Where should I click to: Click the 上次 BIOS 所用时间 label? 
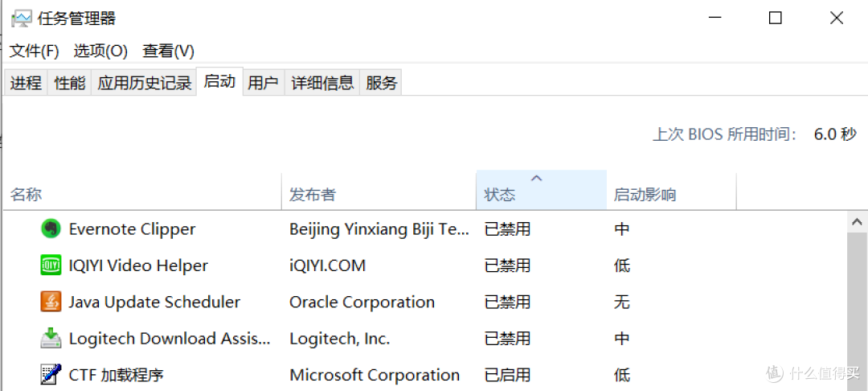coord(725,134)
